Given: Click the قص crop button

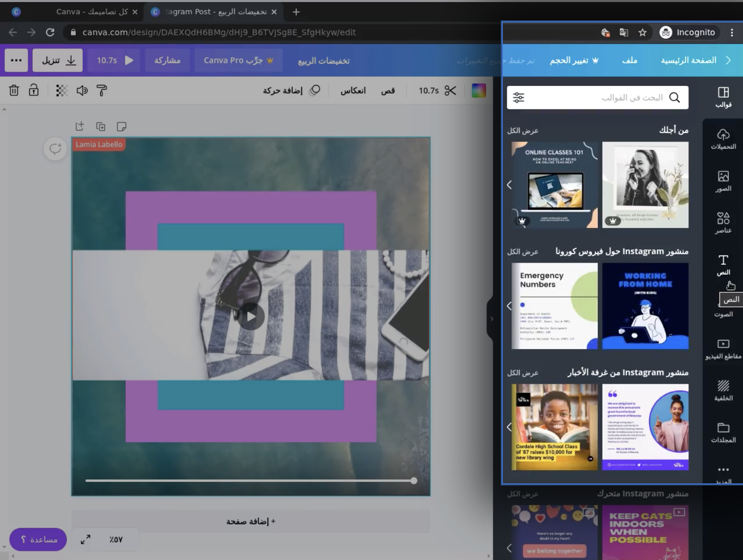Looking at the screenshot, I should point(388,90).
